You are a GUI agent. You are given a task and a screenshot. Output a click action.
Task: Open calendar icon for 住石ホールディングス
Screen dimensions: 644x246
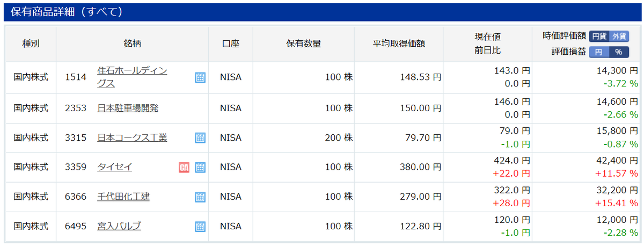pyautogui.click(x=200, y=77)
